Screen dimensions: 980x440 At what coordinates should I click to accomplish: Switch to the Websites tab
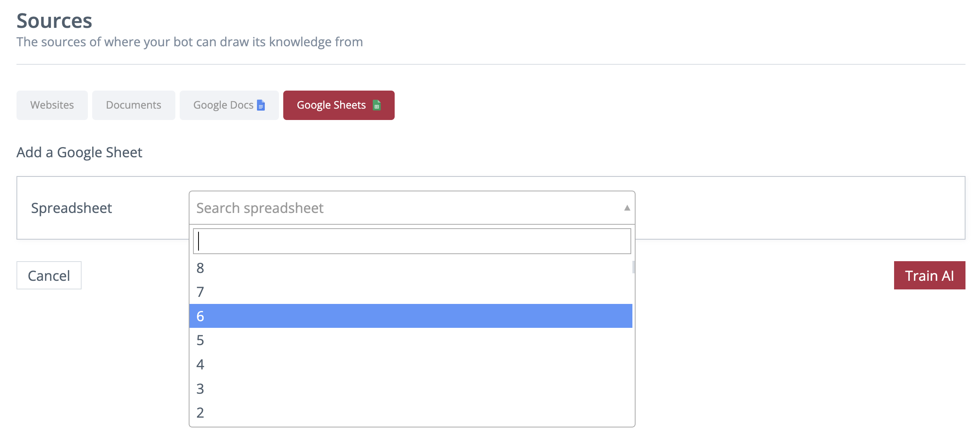[x=52, y=105]
